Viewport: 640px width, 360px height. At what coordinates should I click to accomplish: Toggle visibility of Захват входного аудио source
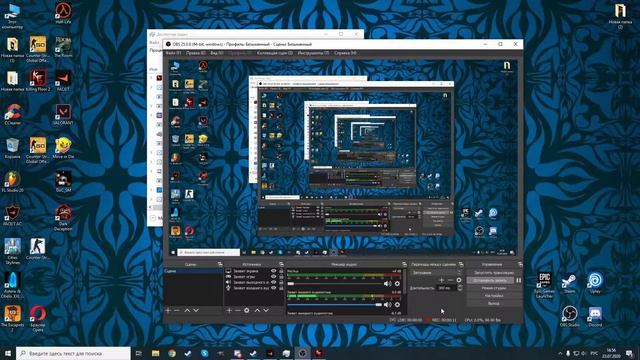tap(273, 288)
